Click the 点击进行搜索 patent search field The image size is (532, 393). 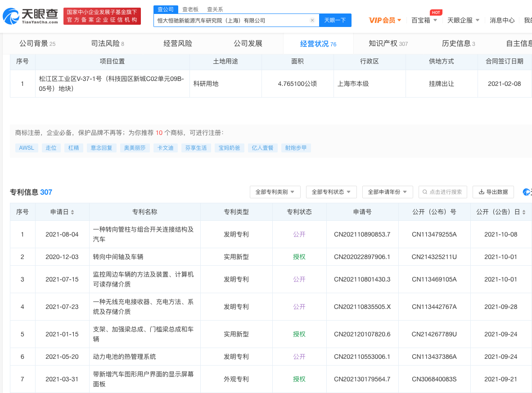443,192
